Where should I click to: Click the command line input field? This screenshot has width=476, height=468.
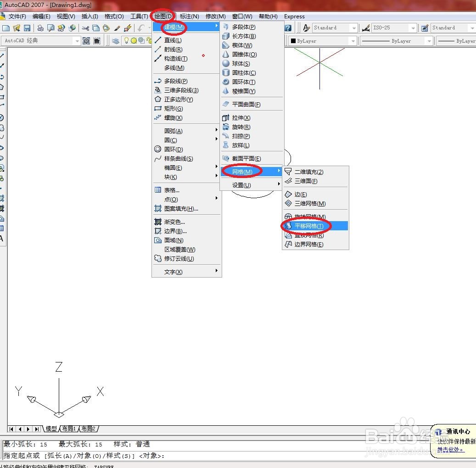click(237, 456)
